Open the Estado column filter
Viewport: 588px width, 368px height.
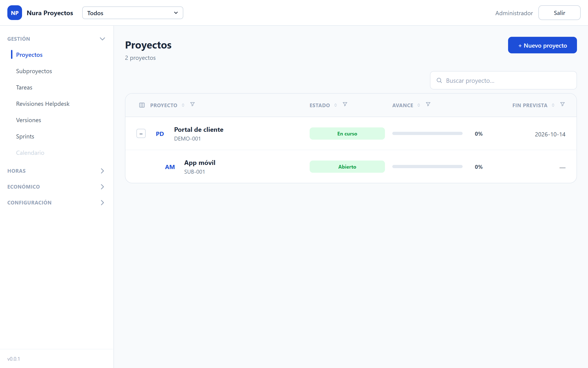click(x=345, y=104)
